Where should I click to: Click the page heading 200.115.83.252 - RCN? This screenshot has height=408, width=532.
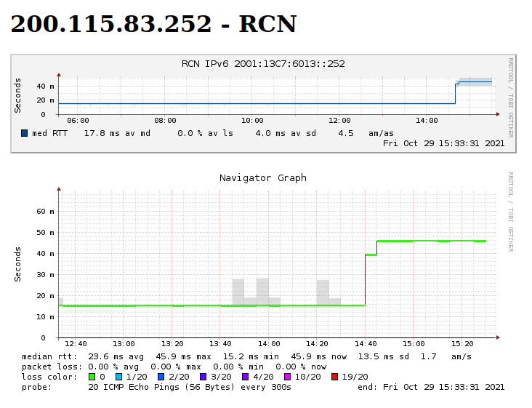pos(153,24)
